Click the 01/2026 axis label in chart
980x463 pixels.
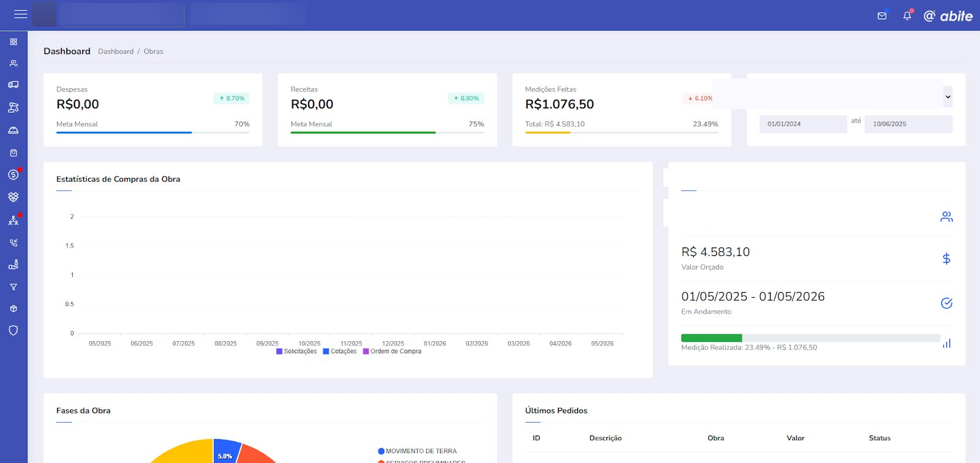tap(435, 344)
